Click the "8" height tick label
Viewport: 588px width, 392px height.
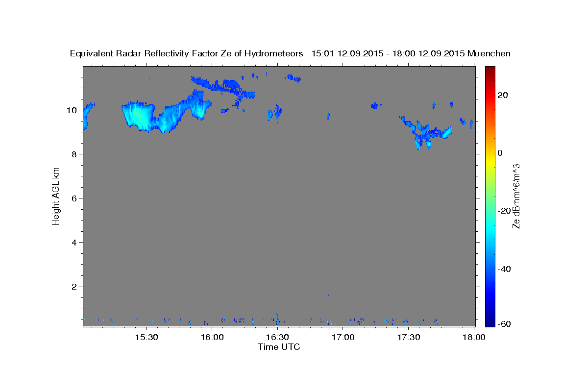(x=75, y=154)
